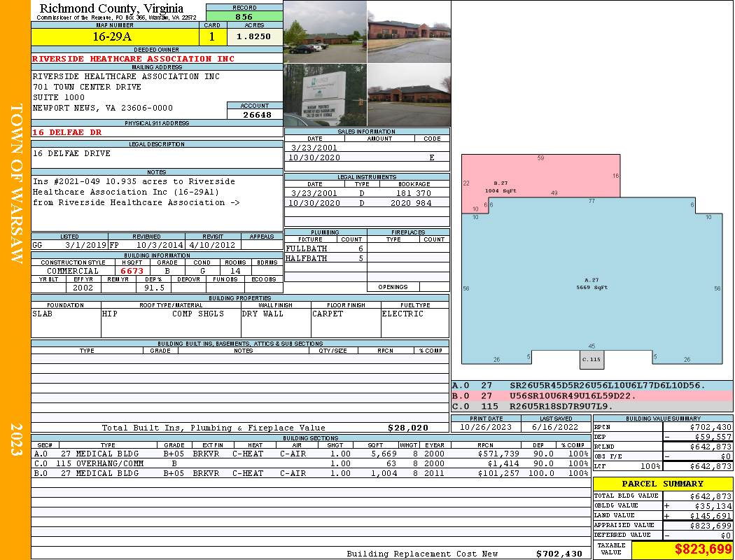
Task: Click the C.0 115 Overhang/Comm row
Action: point(310,463)
